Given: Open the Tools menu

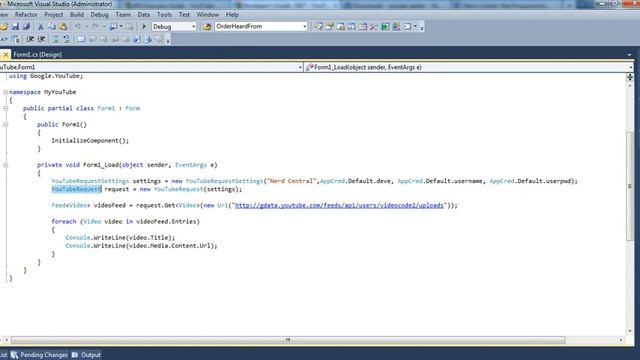Looking at the screenshot, I should (x=164, y=15).
